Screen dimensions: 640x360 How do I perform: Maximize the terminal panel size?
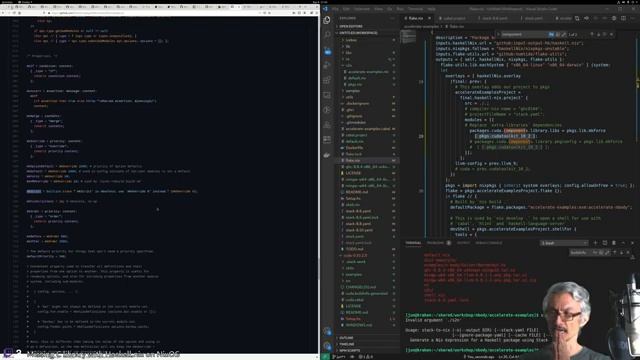(623, 243)
